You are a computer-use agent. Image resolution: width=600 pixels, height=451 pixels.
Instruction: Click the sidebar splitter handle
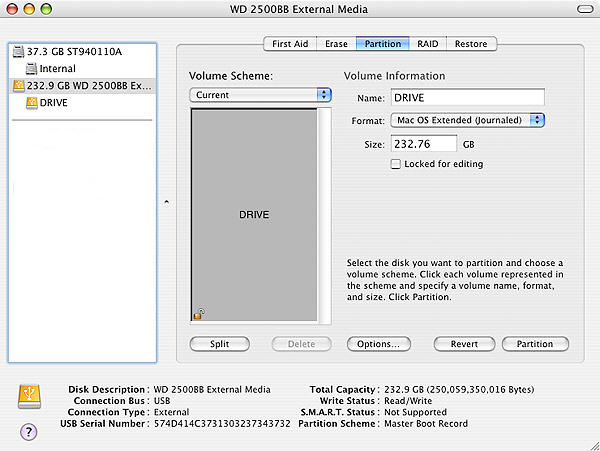(x=166, y=202)
